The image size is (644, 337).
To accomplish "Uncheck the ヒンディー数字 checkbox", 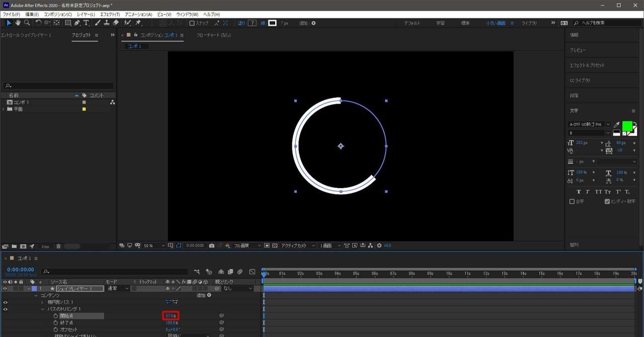I will point(607,201).
